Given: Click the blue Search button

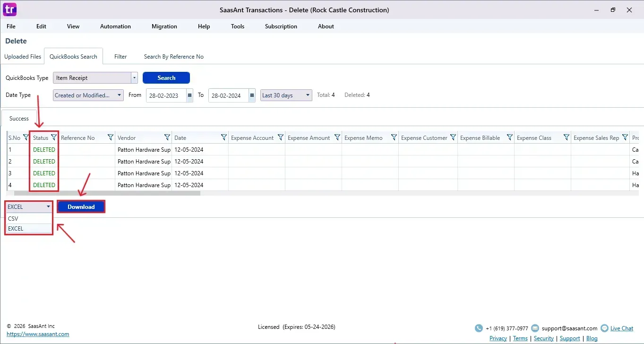Looking at the screenshot, I should [166, 78].
